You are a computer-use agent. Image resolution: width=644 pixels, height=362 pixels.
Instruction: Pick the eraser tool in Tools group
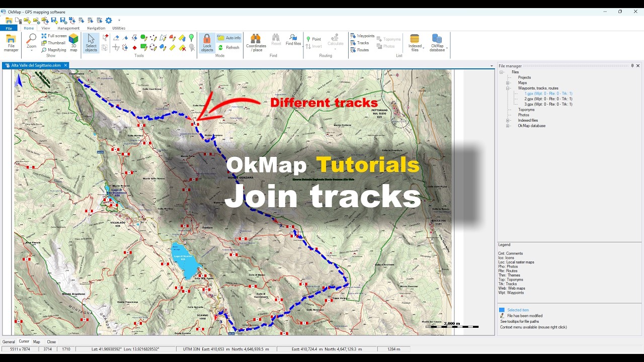[x=116, y=38]
